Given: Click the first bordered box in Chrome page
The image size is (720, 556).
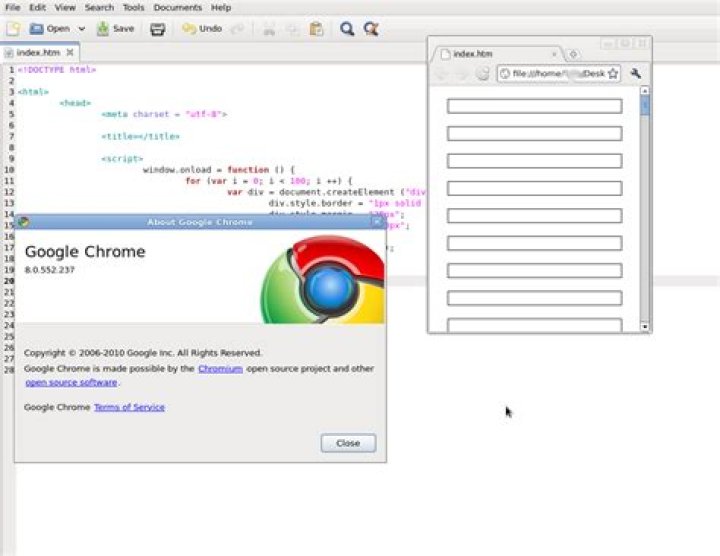Looking at the screenshot, I should coord(534,106).
